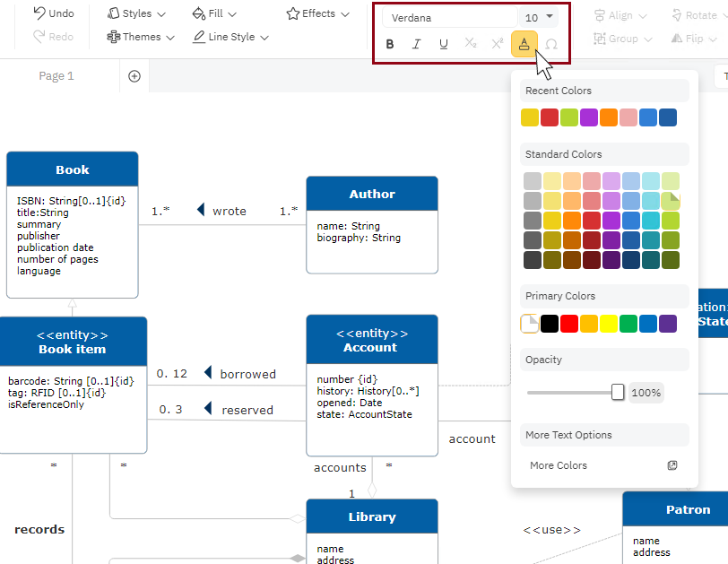This screenshot has width=728, height=564.
Task: Click the Undo arrow icon
Action: tap(39, 13)
